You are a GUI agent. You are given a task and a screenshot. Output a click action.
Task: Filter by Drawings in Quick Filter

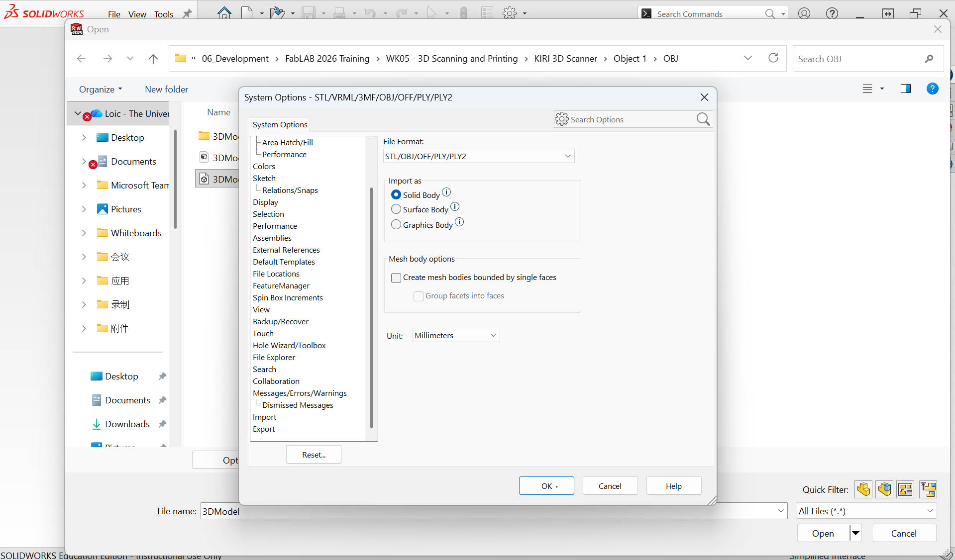(906, 489)
